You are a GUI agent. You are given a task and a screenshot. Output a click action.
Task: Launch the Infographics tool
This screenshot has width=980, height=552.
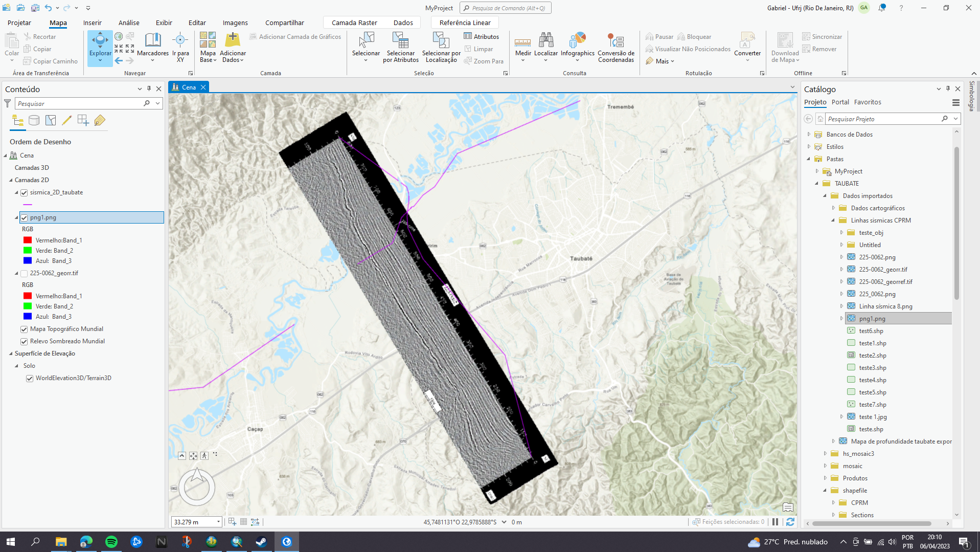point(578,47)
